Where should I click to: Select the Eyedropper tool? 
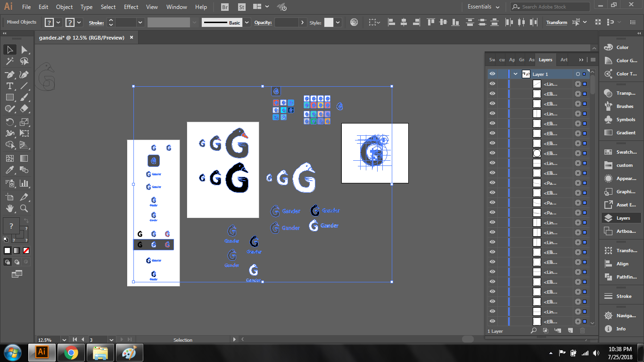pyautogui.click(x=9, y=170)
